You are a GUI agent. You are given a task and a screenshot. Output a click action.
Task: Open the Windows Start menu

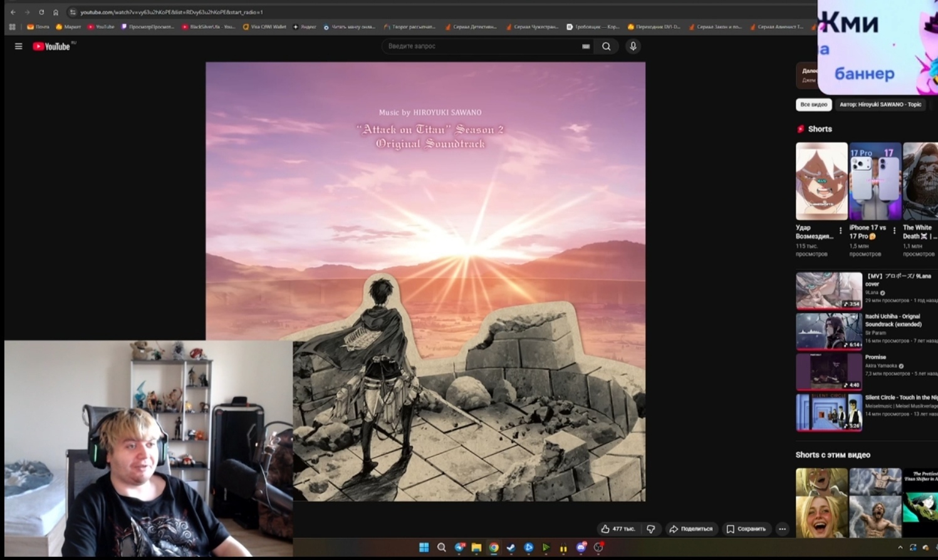(424, 547)
